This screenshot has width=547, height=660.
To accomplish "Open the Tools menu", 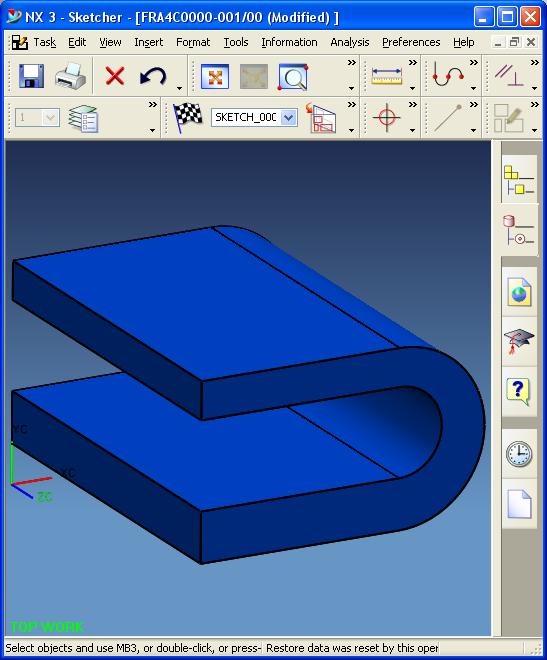I will point(236,43).
